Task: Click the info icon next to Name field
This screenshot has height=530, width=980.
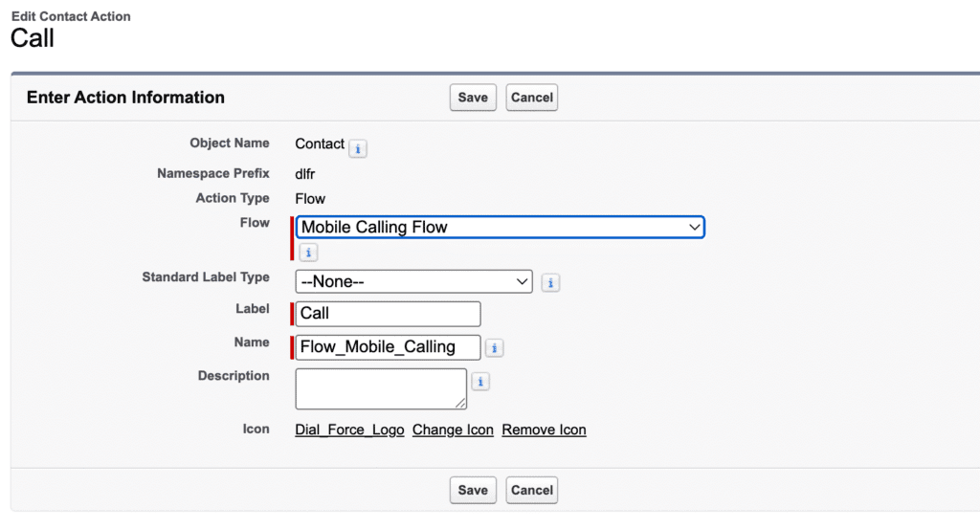Action: [495, 348]
